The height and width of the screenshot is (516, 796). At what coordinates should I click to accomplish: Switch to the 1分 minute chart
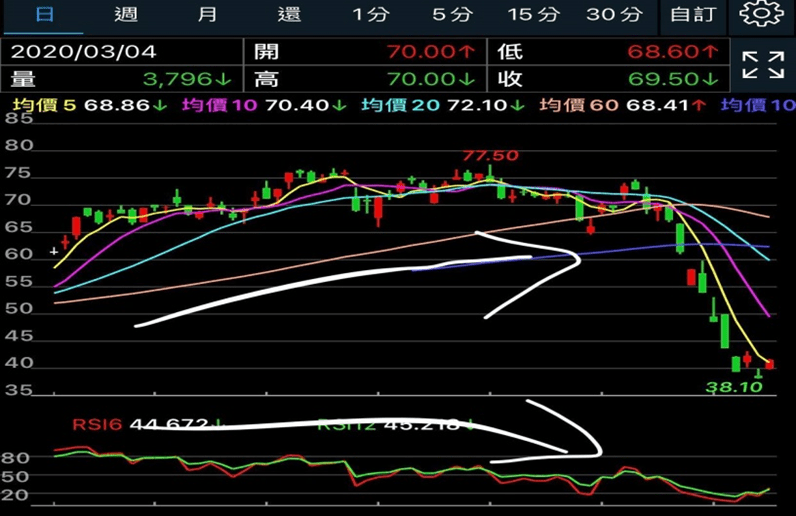[x=371, y=14]
